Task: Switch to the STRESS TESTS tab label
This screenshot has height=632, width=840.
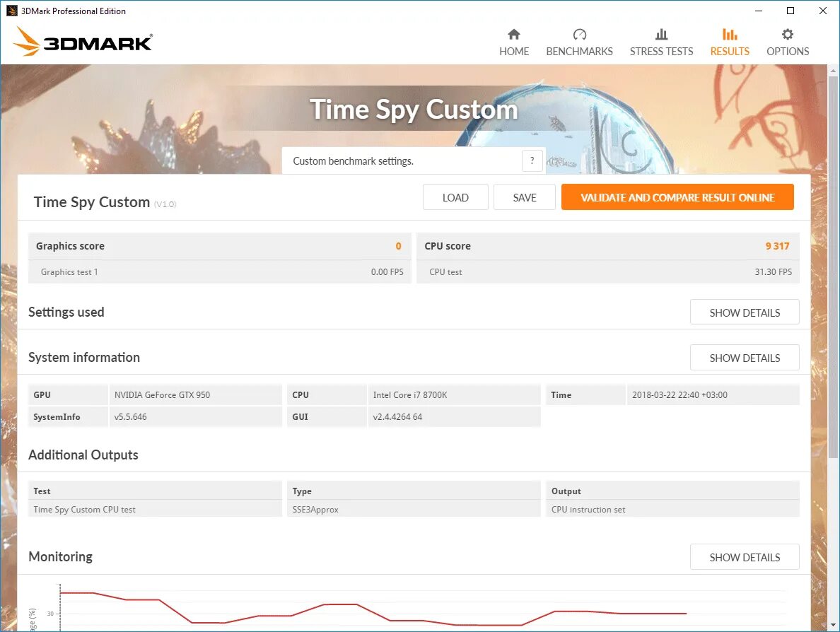Action: pos(661,52)
